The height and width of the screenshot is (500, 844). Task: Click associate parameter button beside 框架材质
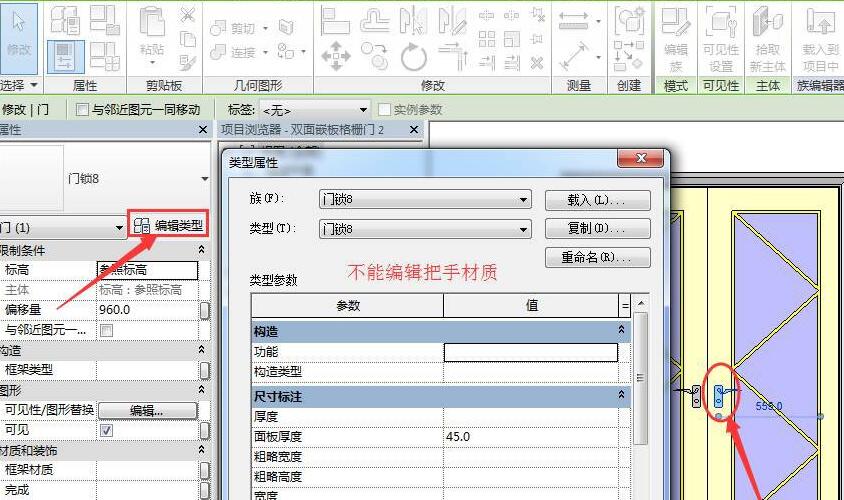tap(205, 470)
